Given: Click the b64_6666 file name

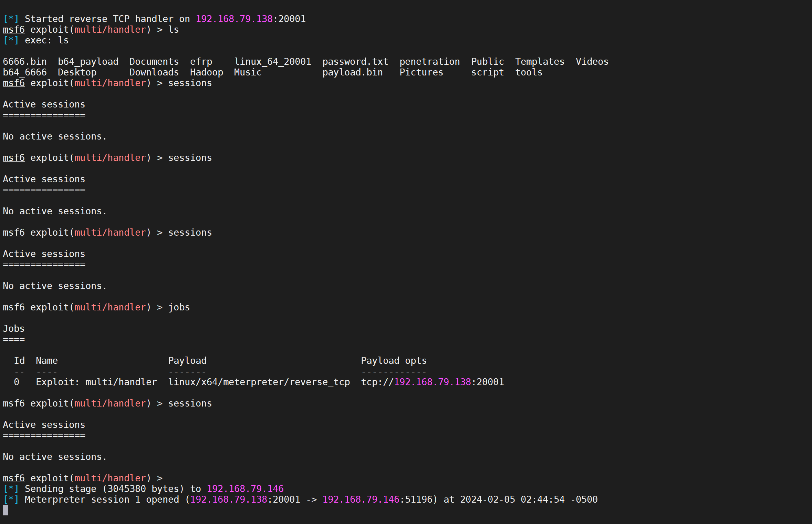Looking at the screenshot, I should click(25, 72).
